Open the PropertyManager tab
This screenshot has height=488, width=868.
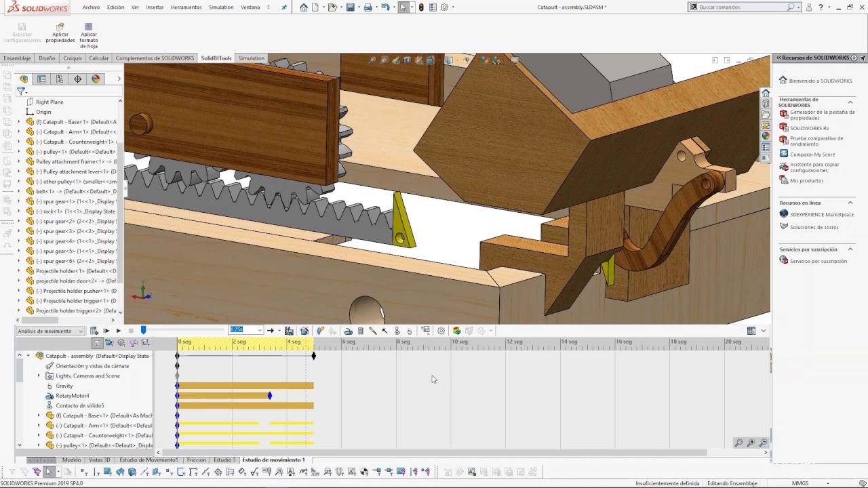(x=41, y=79)
